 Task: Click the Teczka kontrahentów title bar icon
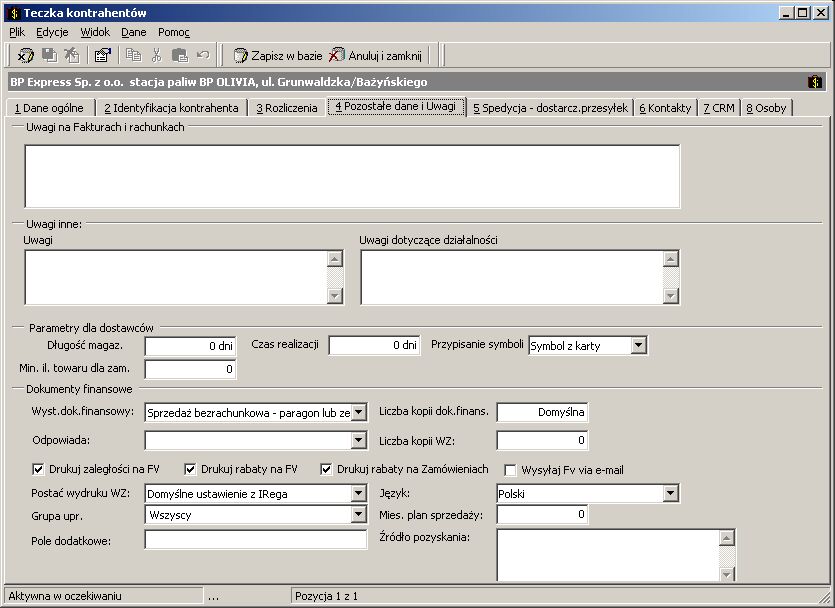pyautogui.click(x=14, y=13)
